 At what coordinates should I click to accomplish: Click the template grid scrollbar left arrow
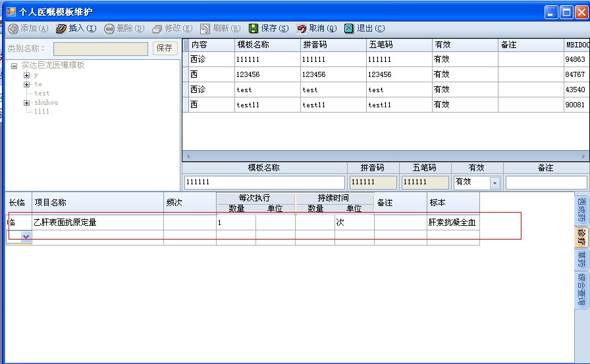pos(188,156)
